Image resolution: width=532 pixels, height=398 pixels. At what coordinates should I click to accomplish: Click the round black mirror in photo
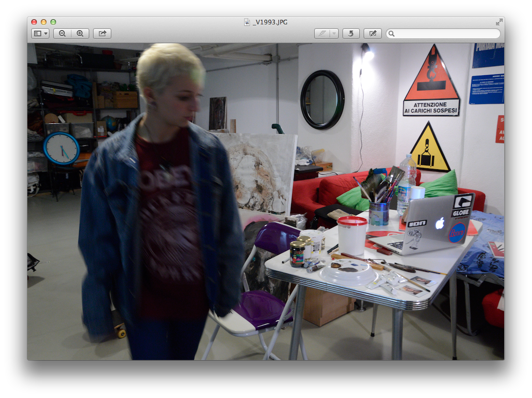pos(322,100)
